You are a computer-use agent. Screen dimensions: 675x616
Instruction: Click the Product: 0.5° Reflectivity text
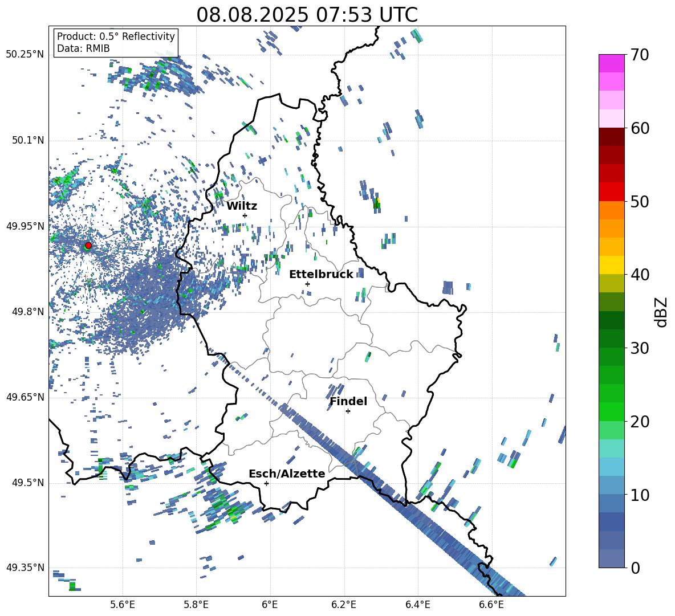[116, 36]
